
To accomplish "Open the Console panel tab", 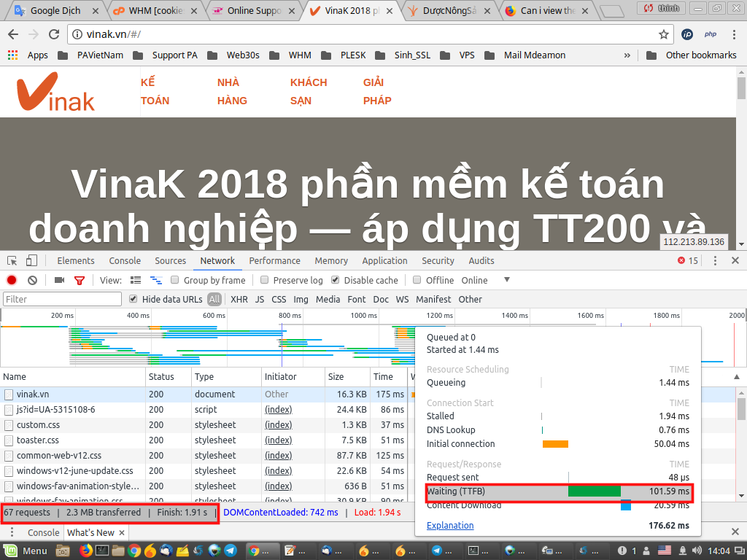I will 125,260.
